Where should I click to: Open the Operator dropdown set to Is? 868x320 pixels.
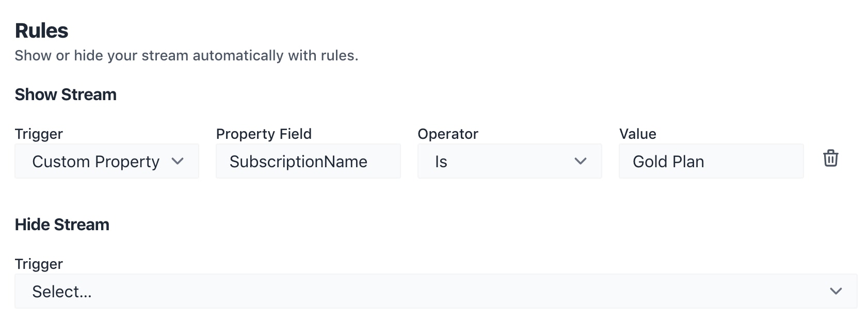(x=509, y=162)
